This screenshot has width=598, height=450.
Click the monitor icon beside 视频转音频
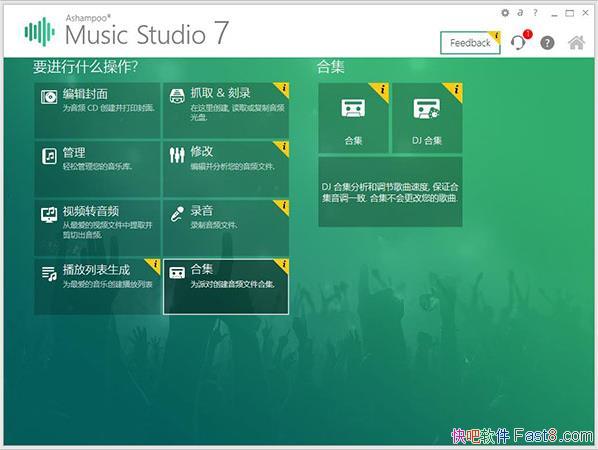click(49, 215)
